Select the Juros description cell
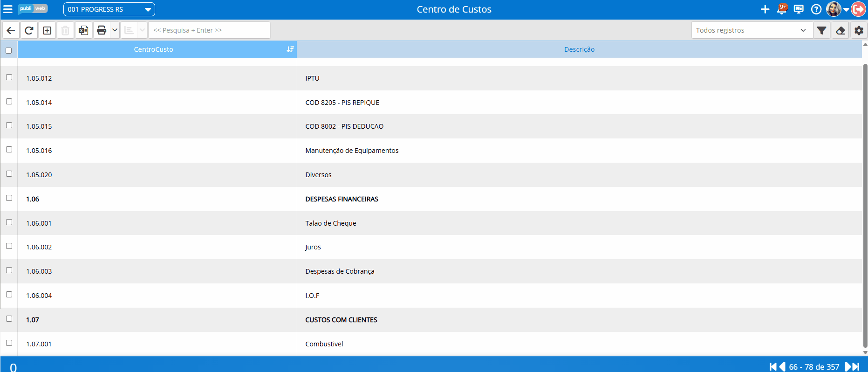 coord(579,247)
